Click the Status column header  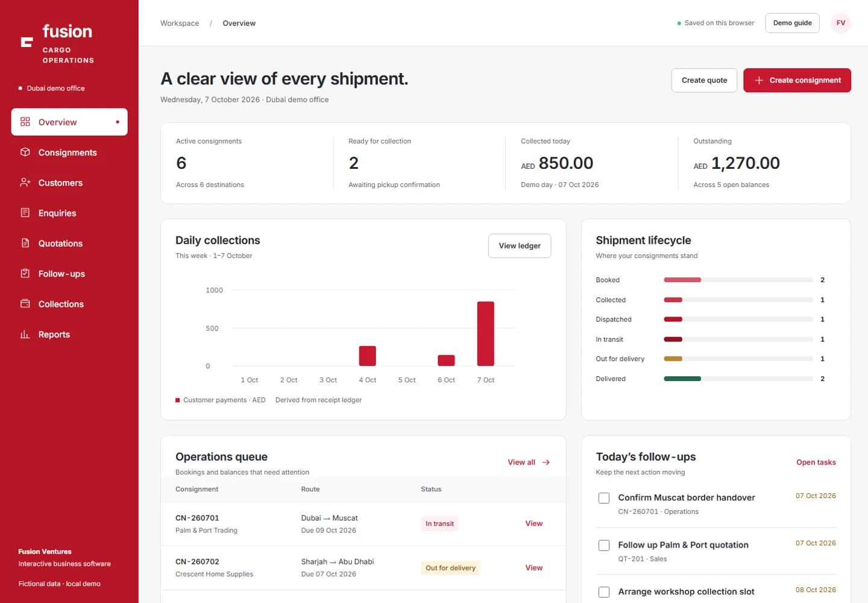coord(431,489)
